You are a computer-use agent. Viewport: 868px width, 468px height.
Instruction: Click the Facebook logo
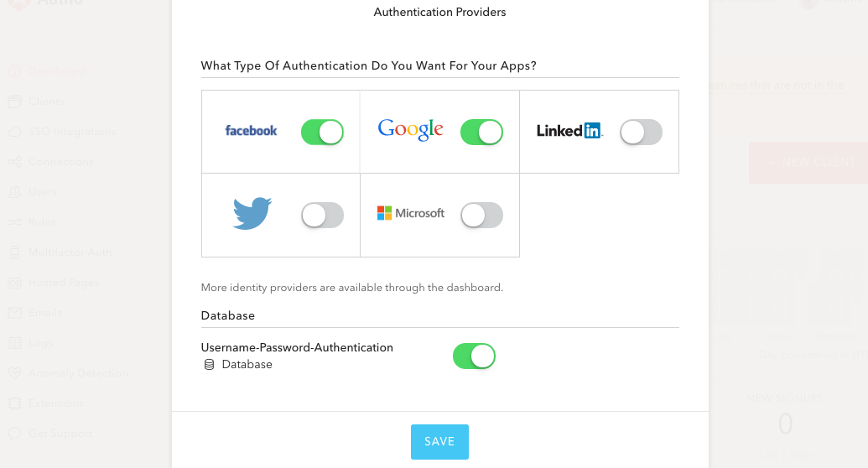pyautogui.click(x=251, y=131)
